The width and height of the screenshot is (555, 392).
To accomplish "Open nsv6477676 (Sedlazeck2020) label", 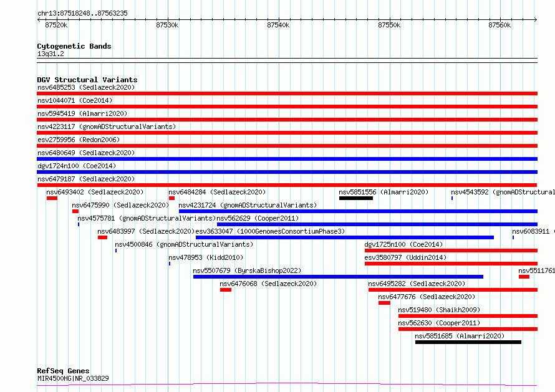I will click(427, 297).
